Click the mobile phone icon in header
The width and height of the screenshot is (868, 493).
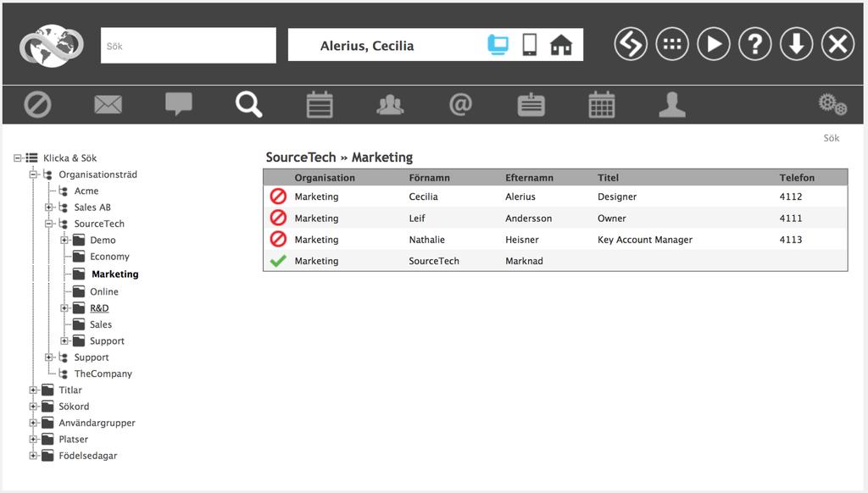pyautogui.click(x=529, y=45)
